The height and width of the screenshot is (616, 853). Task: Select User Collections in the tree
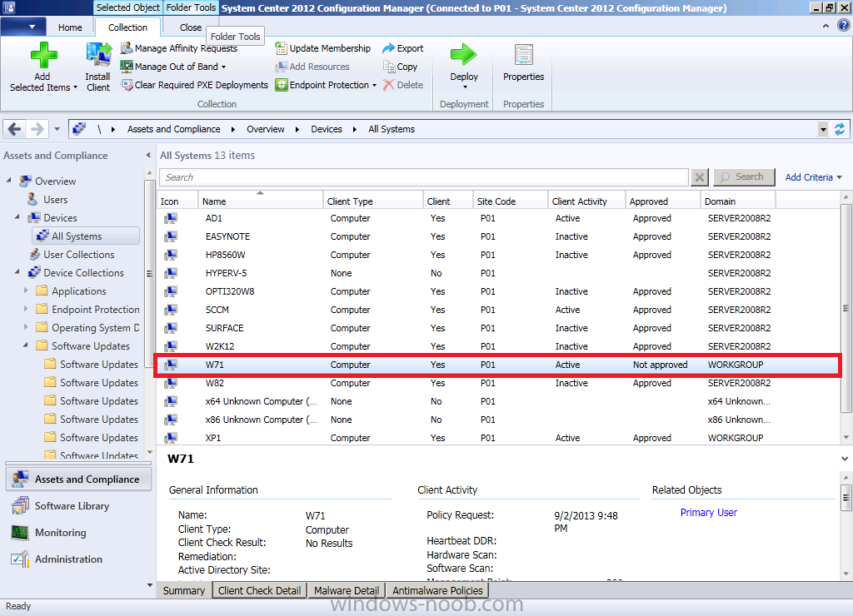click(78, 255)
